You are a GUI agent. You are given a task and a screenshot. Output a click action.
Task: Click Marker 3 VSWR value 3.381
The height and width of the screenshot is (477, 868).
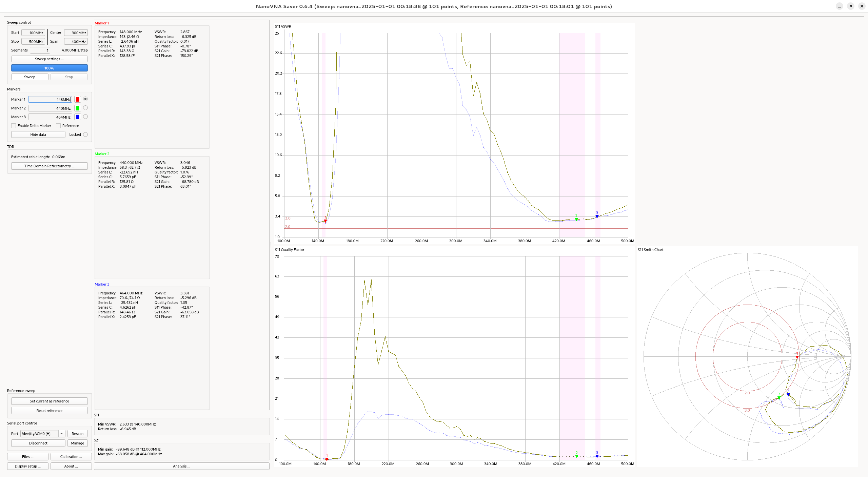pyautogui.click(x=185, y=293)
